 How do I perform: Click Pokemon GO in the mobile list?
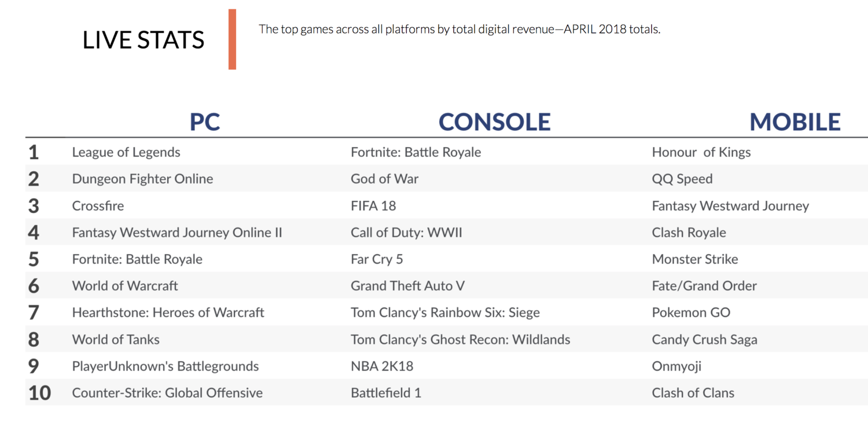(691, 313)
